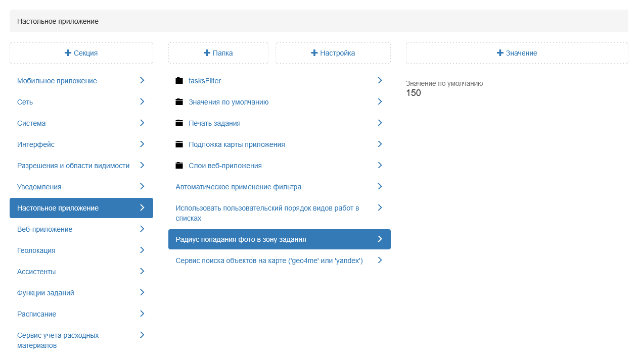This screenshot has width=638, height=364.
Task: Click folder icon next to tasksFilter
Action: click(179, 81)
